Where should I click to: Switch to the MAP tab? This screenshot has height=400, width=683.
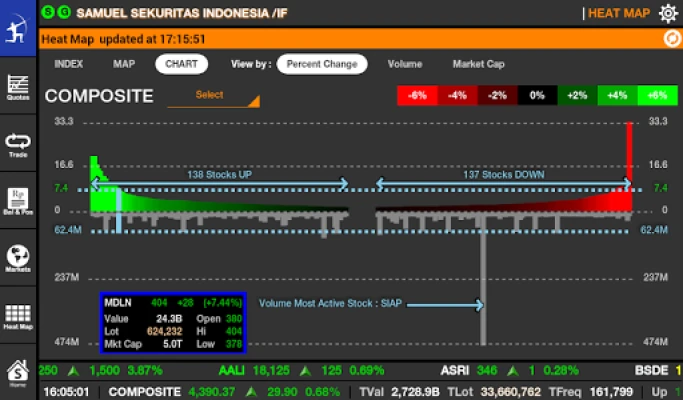click(x=124, y=64)
